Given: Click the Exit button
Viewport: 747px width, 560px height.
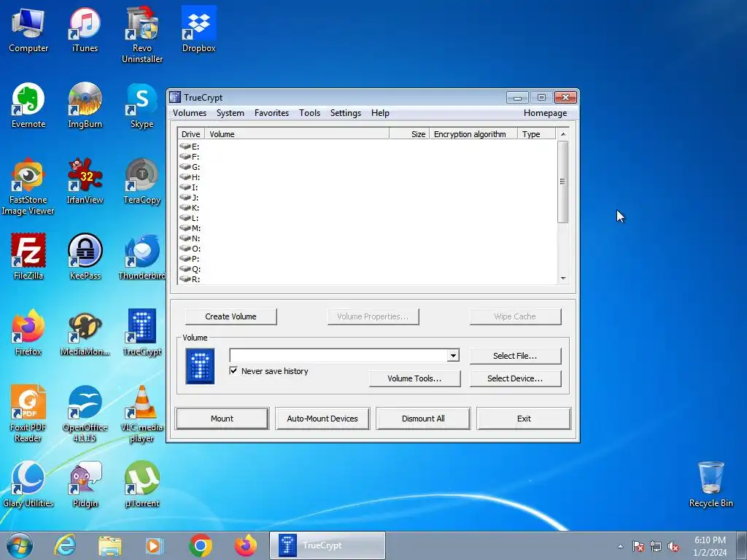Looking at the screenshot, I should (x=524, y=419).
